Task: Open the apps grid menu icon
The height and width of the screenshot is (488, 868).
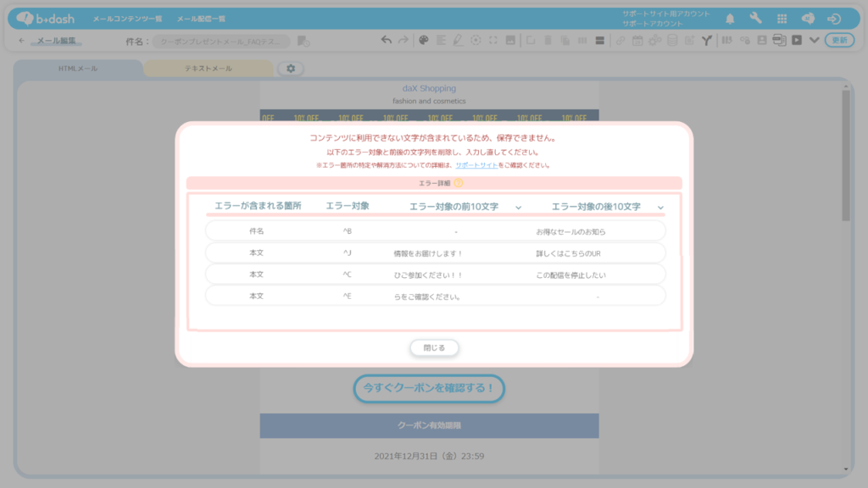Action: tap(782, 19)
